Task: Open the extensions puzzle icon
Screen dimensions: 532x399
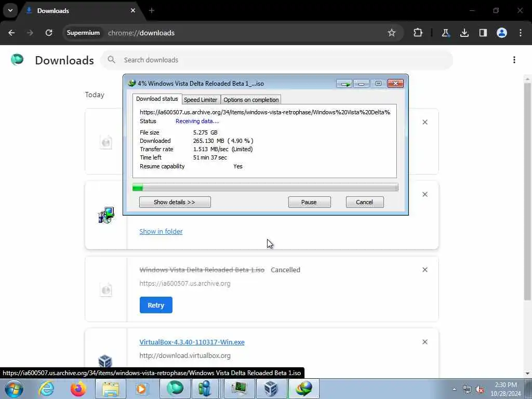Action: (x=418, y=33)
